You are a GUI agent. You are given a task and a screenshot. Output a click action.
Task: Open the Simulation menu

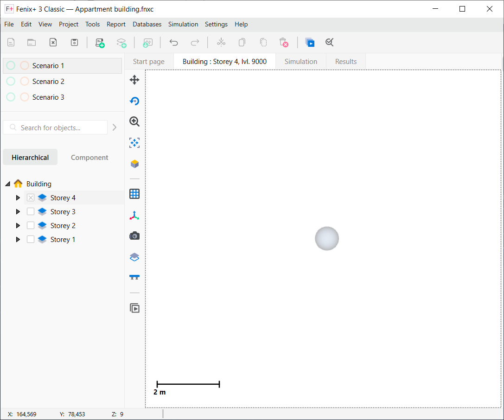(x=183, y=24)
